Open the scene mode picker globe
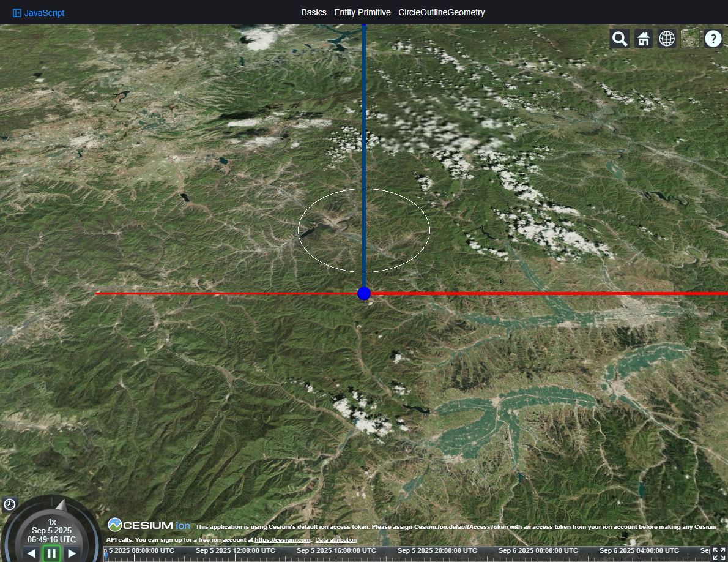Screen dimensions: 728x562 (667, 39)
